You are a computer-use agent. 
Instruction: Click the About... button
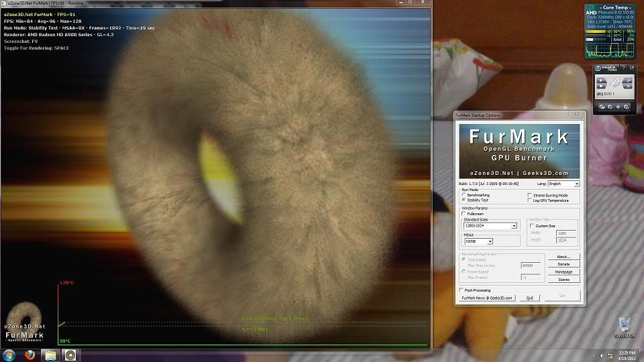[563, 257]
